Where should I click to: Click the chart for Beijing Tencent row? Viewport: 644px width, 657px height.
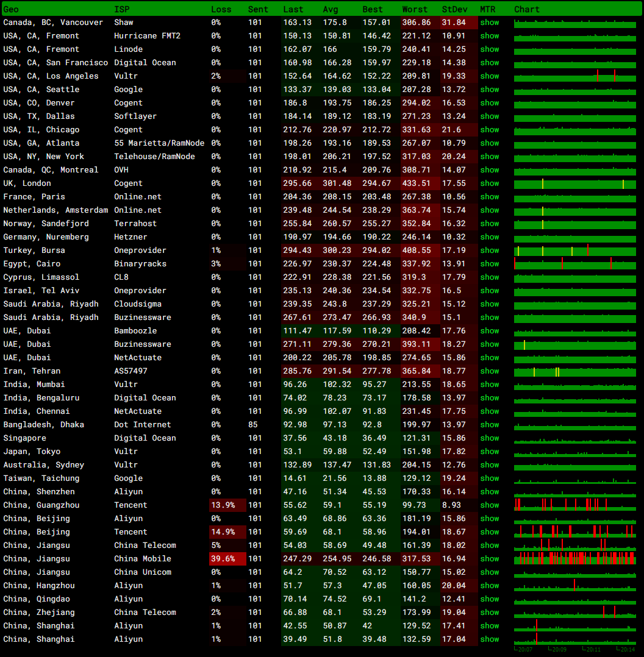tap(574, 532)
